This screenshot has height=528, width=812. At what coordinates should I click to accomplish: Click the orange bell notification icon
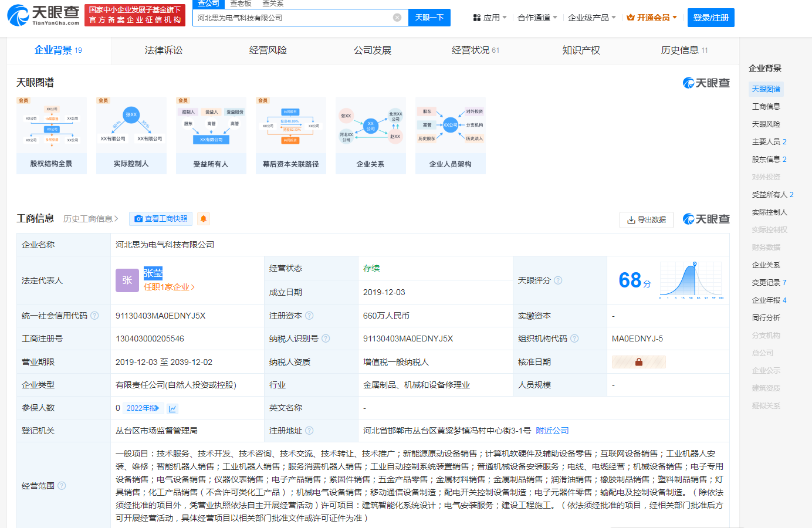pyautogui.click(x=204, y=219)
